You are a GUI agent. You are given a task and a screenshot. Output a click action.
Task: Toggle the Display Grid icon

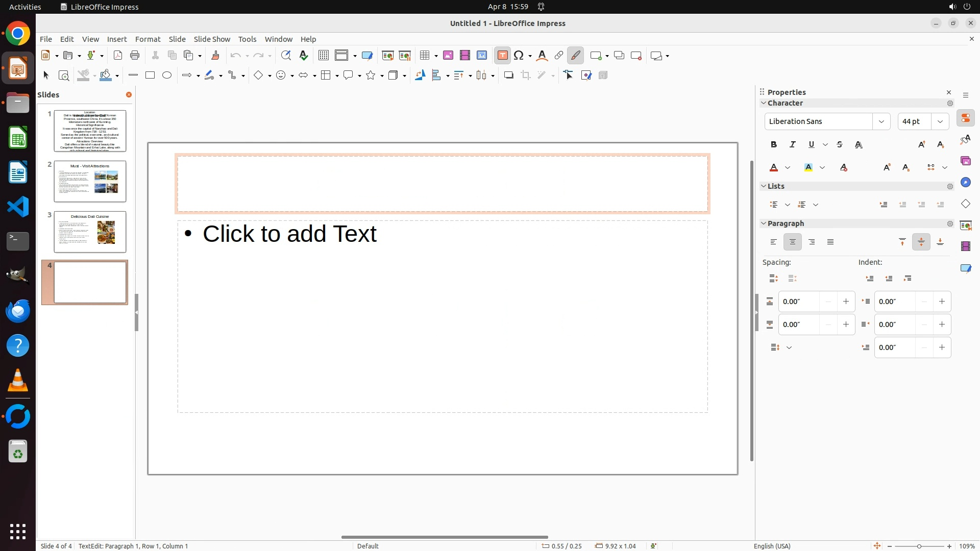coord(323,56)
